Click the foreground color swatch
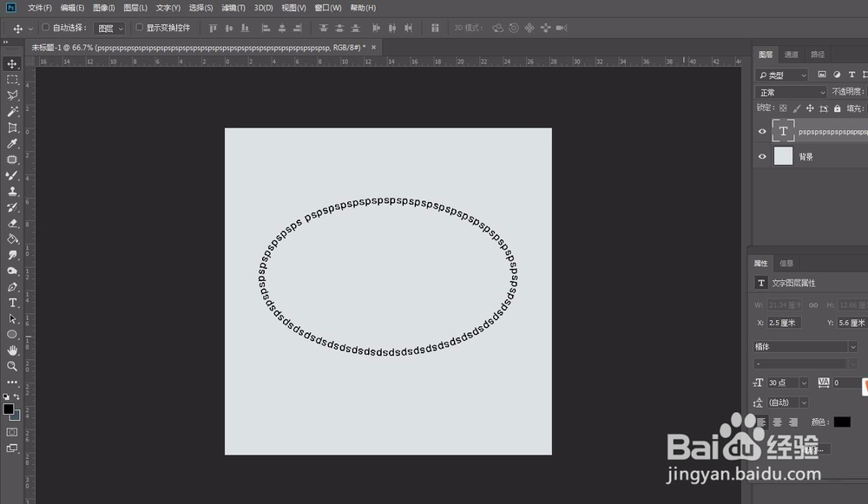 coord(9,409)
